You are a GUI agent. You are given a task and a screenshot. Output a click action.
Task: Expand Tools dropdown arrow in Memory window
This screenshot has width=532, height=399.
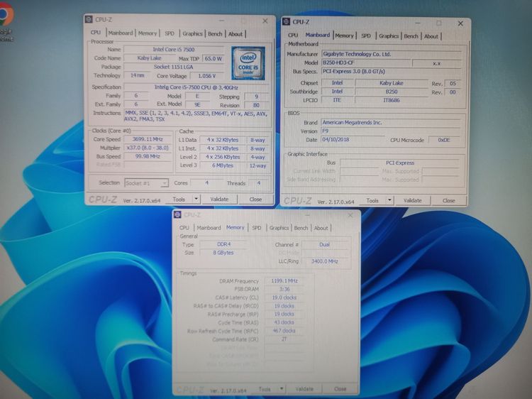pos(282,388)
